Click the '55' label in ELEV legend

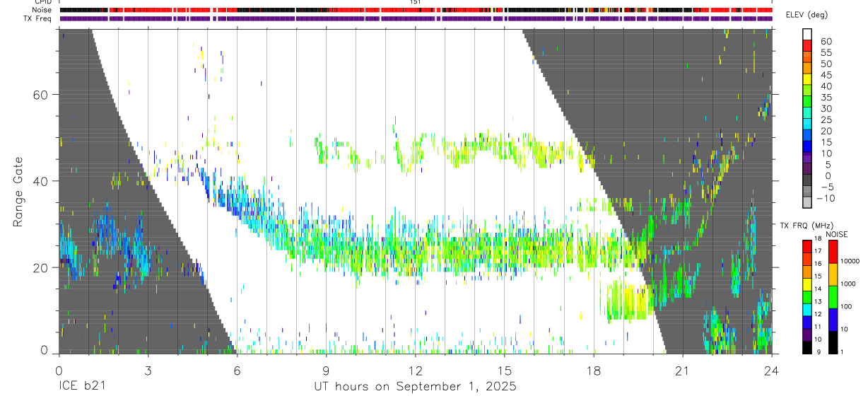tap(826, 52)
